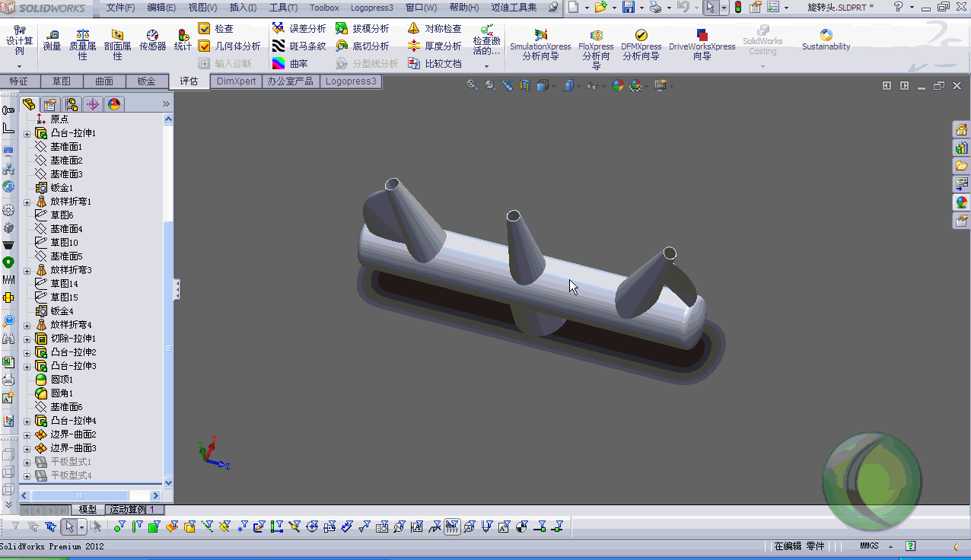Open the 帮助(H) menu
This screenshot has height=560, width=971.
(x=464, y=8)
